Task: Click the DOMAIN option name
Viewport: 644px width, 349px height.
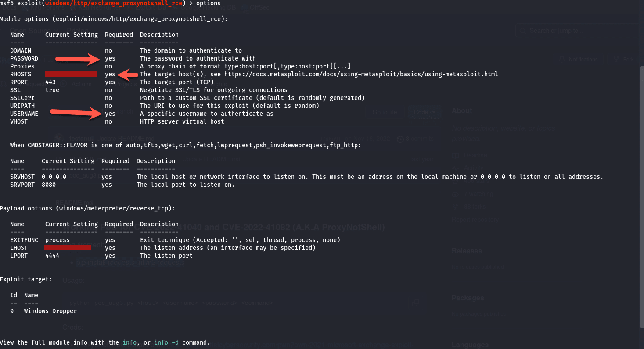Action: [x=21, y=51]
